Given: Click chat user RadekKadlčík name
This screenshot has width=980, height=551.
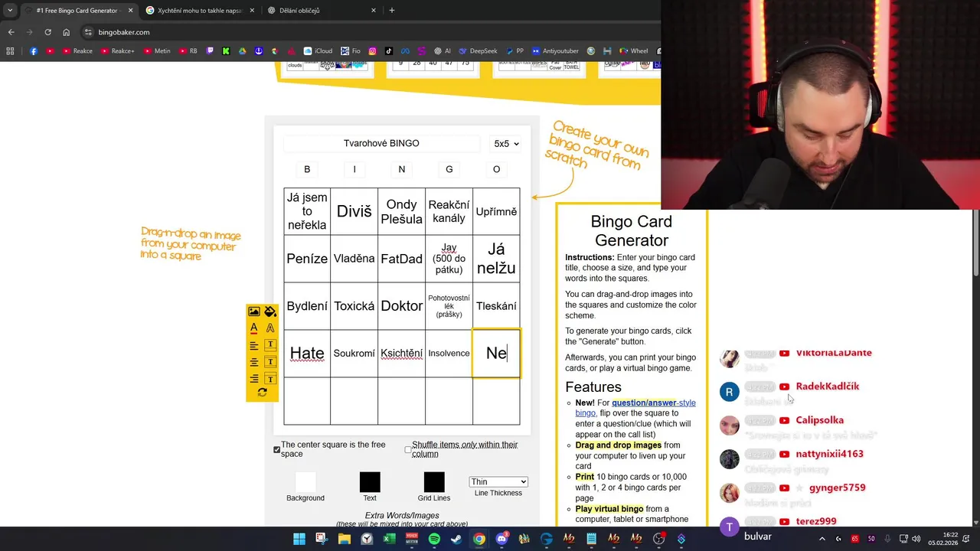Looking at the screenshot, I should (x=828, y=386).
